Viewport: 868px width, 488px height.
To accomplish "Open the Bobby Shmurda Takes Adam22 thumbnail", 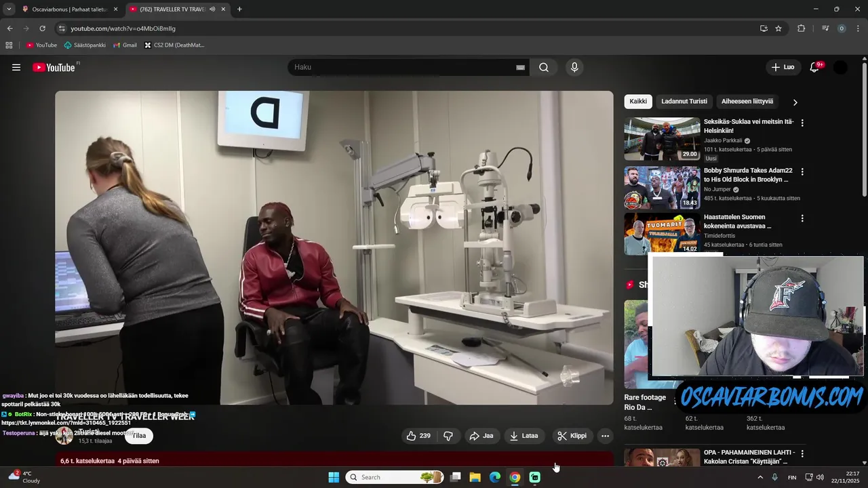I will coord(662,188).
